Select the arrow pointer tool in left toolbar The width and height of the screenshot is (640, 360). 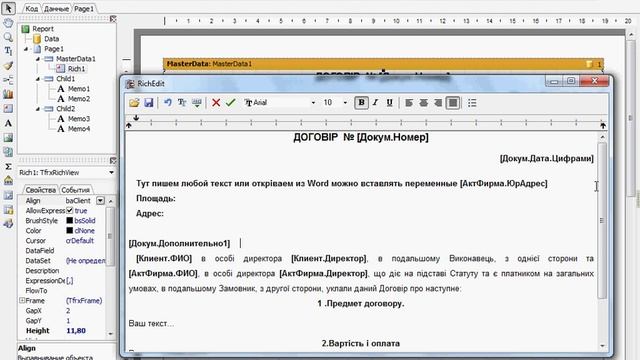(8, 8)
